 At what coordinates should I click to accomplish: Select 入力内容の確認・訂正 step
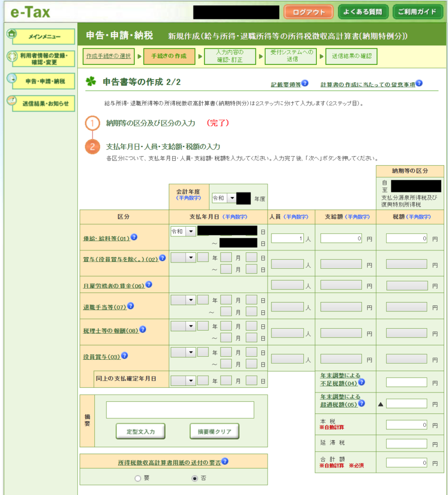pyautogui.click(x=230, y=56)
